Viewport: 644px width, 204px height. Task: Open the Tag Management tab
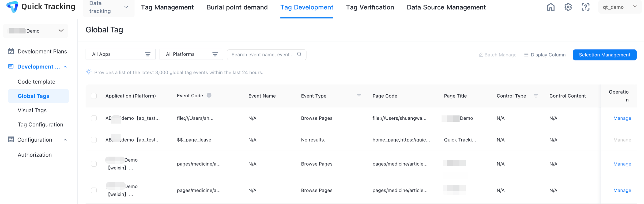[x=167, y=7]
